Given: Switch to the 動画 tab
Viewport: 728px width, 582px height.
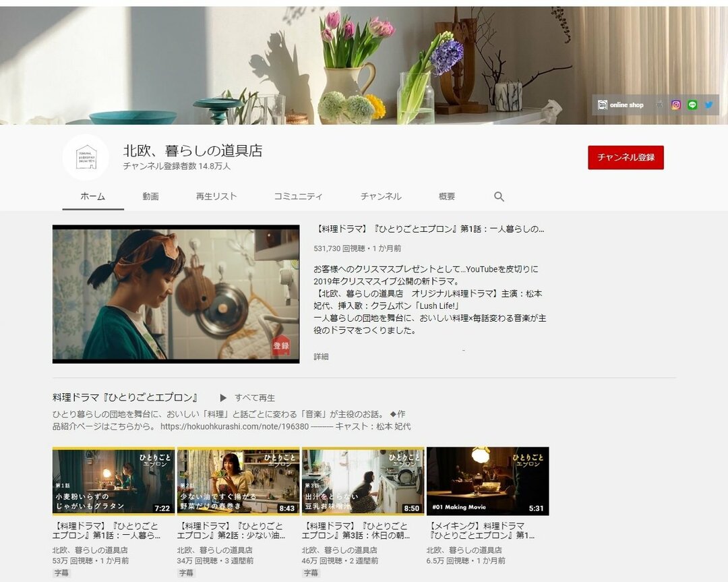Looking at the screenshot, I should tap(150, 196).
